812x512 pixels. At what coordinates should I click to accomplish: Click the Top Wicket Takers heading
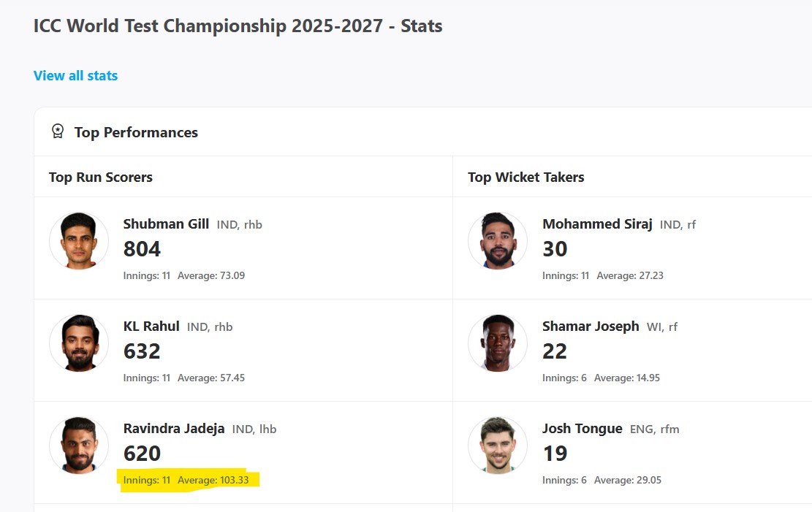(x=525, y=177)
